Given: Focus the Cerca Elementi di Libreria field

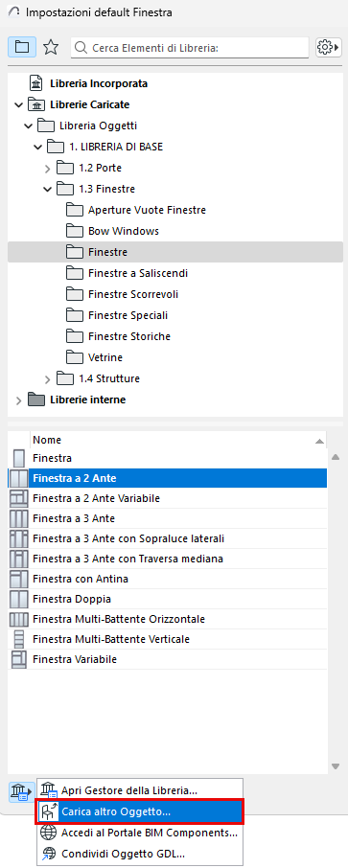Looking at the screenshot, I should [190, 48].
